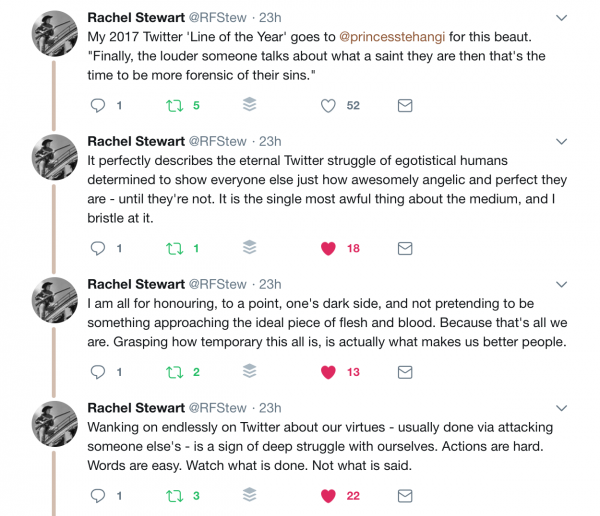Unlike the tweet with 13 likes

coord(328,372)
